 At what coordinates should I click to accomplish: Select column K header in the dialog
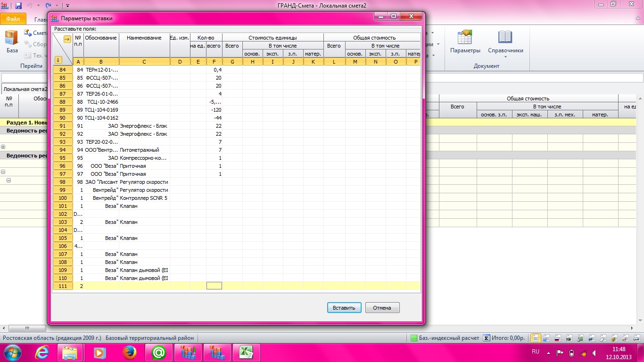[x=314, y=61]
